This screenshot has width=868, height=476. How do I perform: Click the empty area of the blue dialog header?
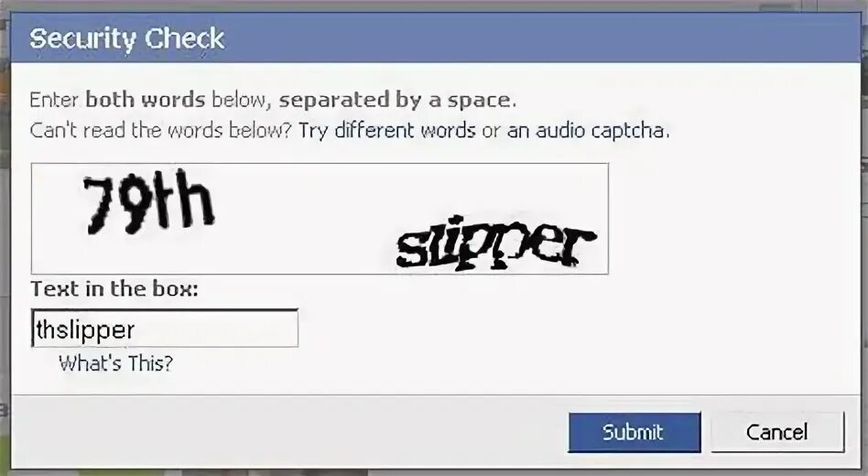[542, 38]
